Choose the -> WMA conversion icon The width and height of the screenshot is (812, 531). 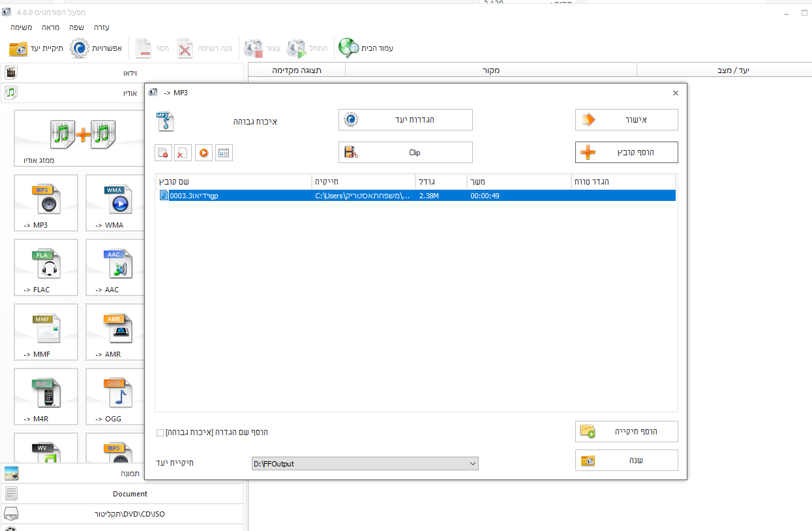coord(114,203)
